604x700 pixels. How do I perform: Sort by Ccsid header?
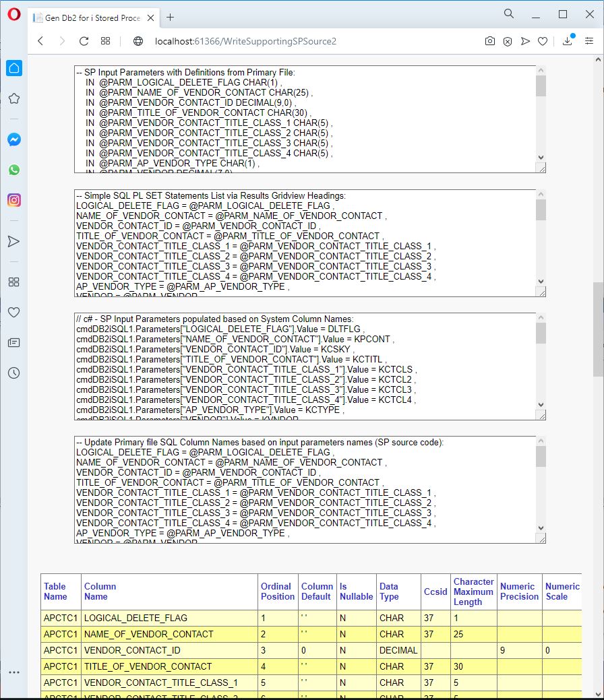(435, 592)
